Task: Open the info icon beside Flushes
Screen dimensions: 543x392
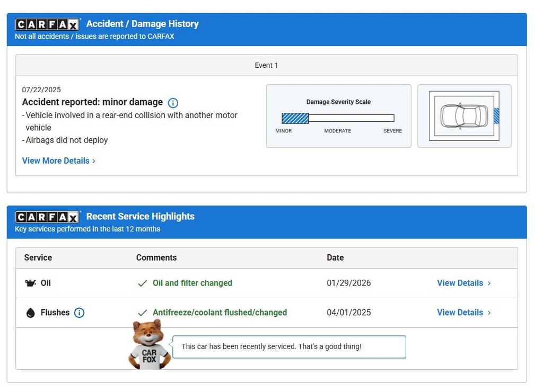Action: (79, 313)
